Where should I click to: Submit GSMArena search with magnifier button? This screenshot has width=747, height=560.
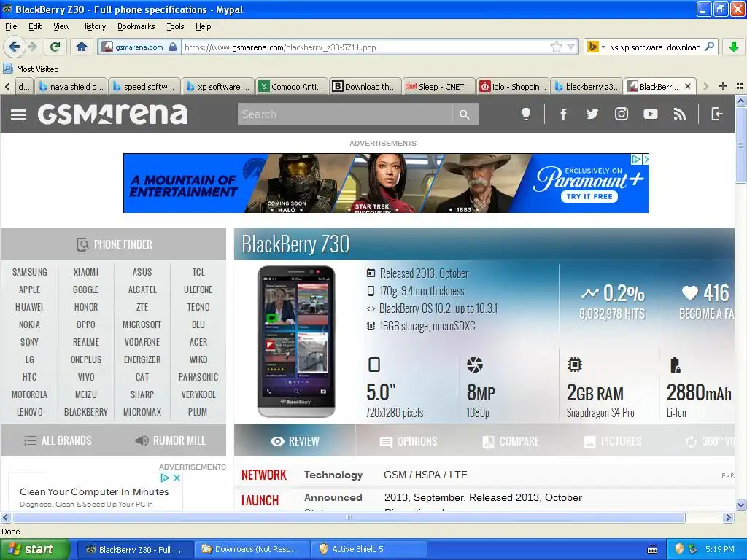(x=465, y=114)
